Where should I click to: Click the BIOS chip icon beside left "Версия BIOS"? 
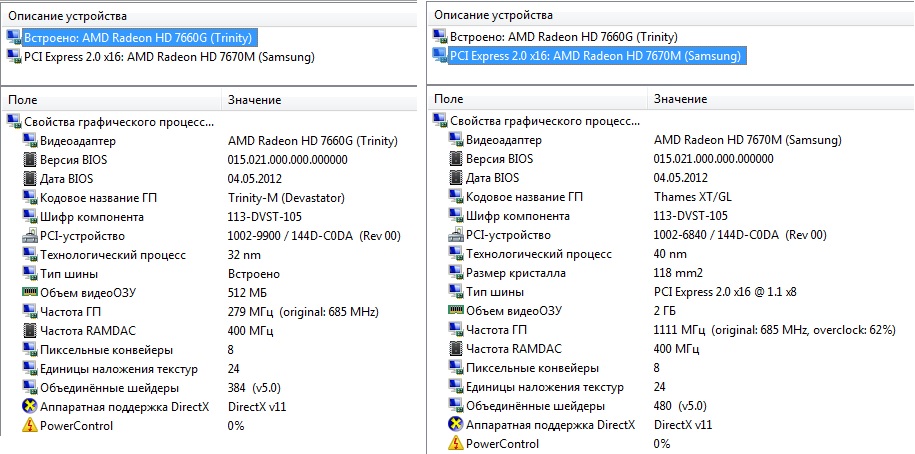(29, 159)
